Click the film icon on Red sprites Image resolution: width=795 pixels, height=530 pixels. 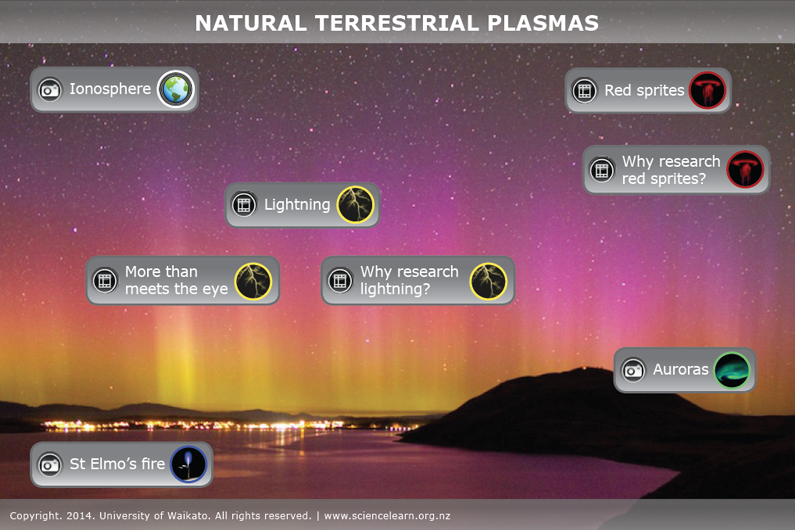(x=584, y=91)
